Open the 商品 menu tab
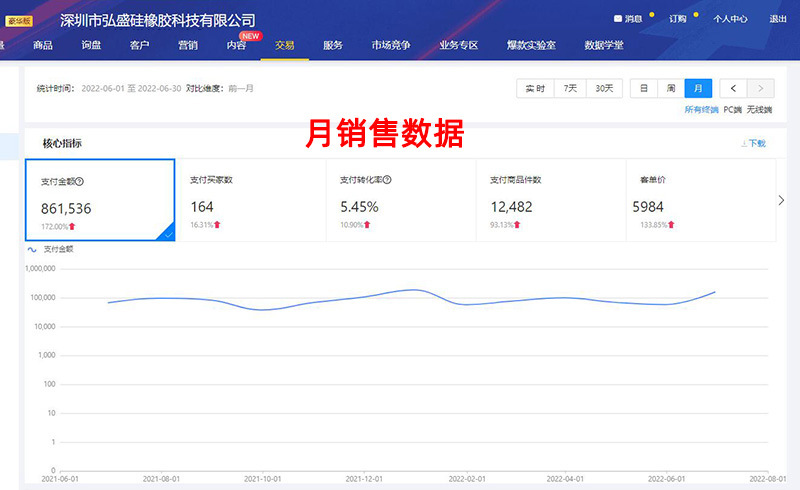Viewport: 800px width, 490px height. click(43, 45)
